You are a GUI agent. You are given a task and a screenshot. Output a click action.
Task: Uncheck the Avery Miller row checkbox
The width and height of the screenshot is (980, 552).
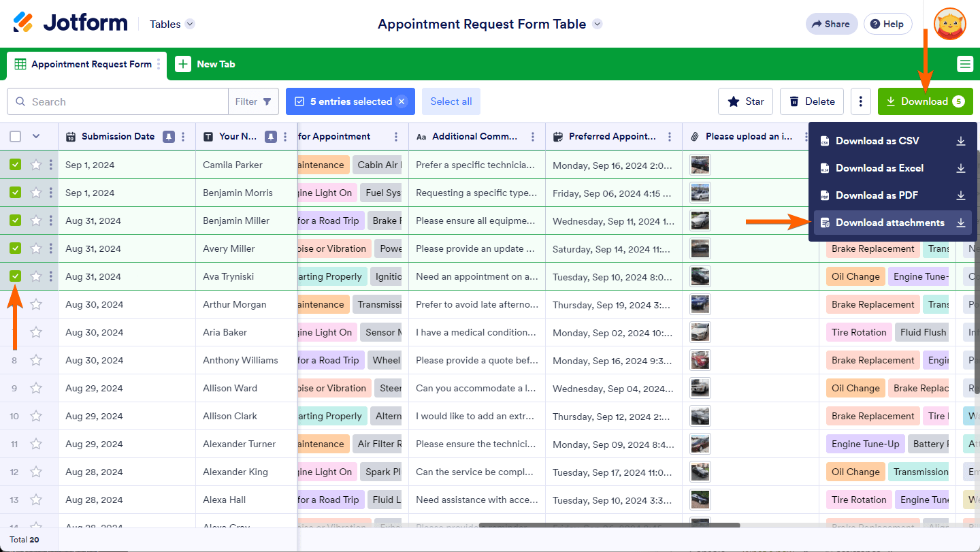tap(16, 248)
